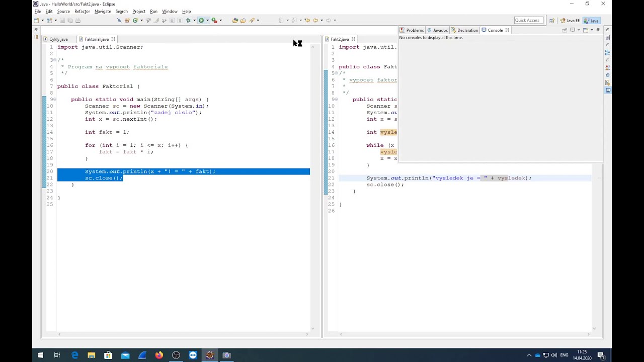Image resolution: width=644 pixels, height=362 pixels.
Task: Click the Run Last Tool icon
Action: pyautogui.click(x=214, y=20)
